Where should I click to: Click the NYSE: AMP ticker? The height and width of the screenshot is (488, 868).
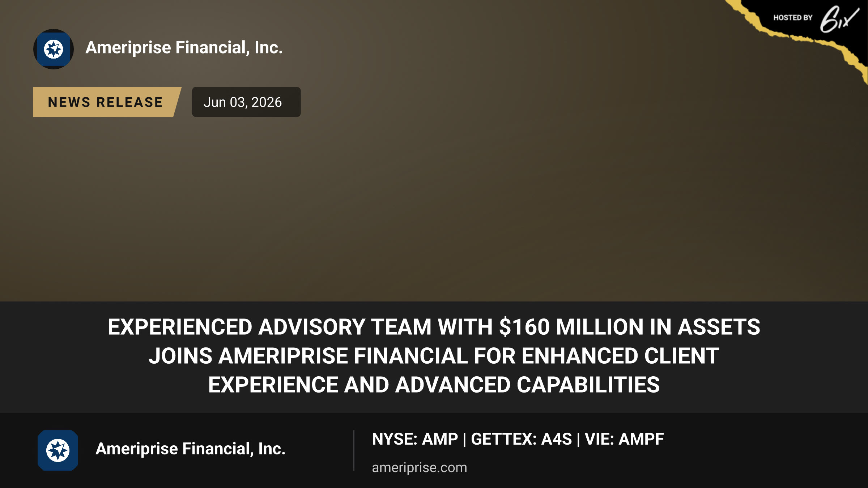[x=415, y=439]
